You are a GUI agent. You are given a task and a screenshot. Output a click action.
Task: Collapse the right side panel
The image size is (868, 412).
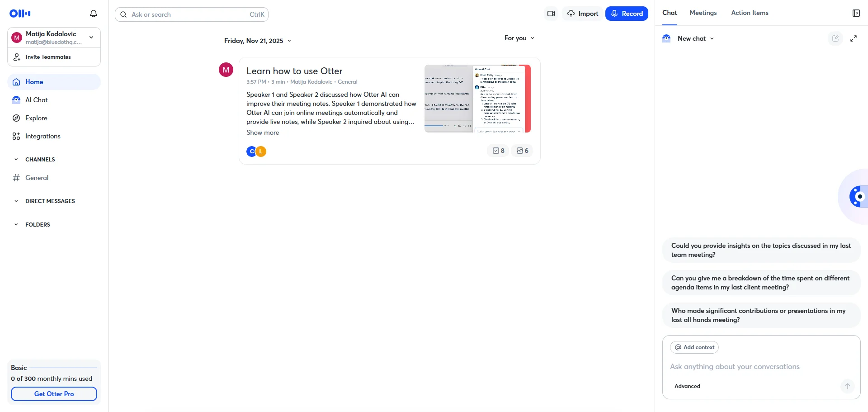click(856, 13)
